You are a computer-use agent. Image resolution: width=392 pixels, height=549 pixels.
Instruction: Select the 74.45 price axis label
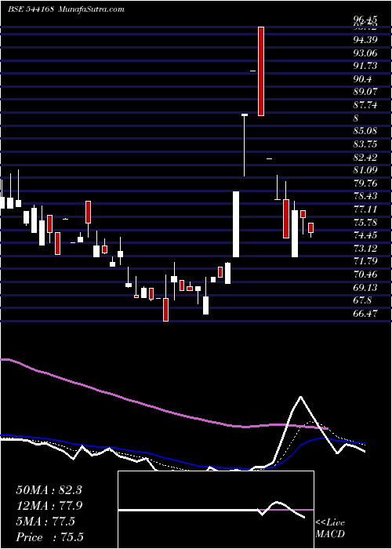point(365,235)
